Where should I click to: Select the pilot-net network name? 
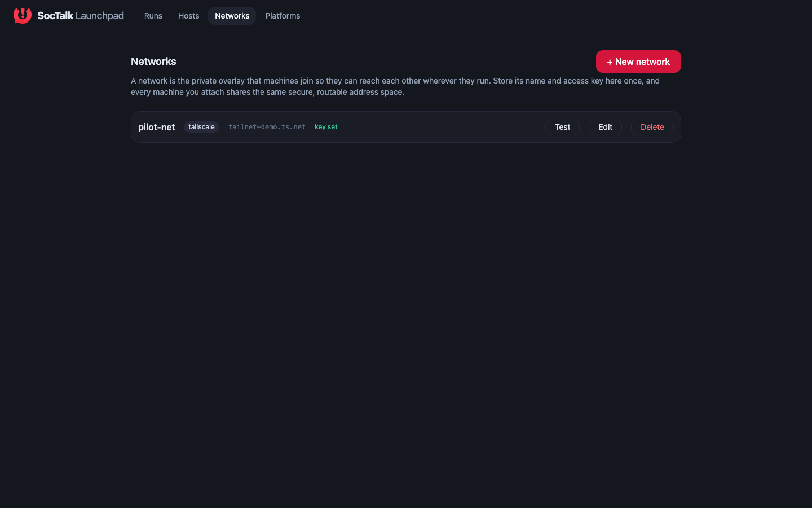tap(157, 127)
